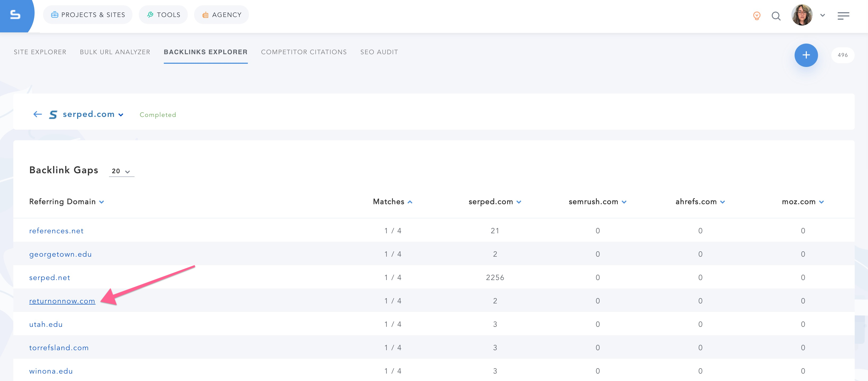
Task: Sort by serped.com column header
Action: [495, 202]
